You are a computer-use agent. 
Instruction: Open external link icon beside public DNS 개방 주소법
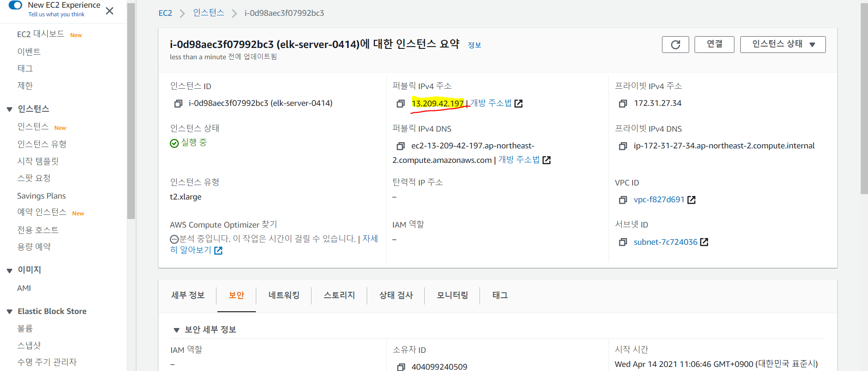coord(547,160)
